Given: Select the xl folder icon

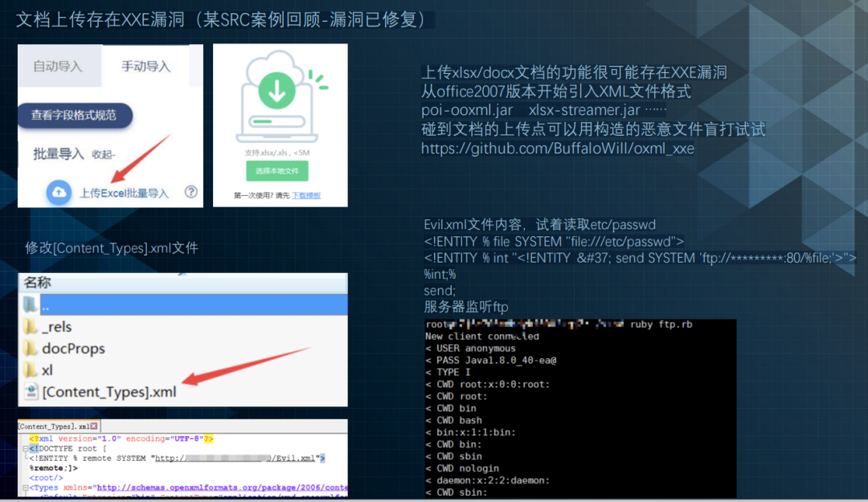Looking at the screenshot, I should (30, 369).
